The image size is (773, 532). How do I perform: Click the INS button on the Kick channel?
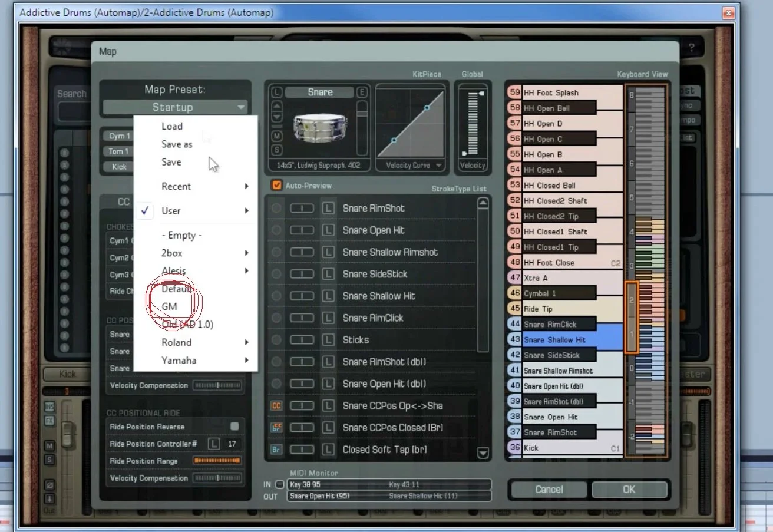point(49,407)
